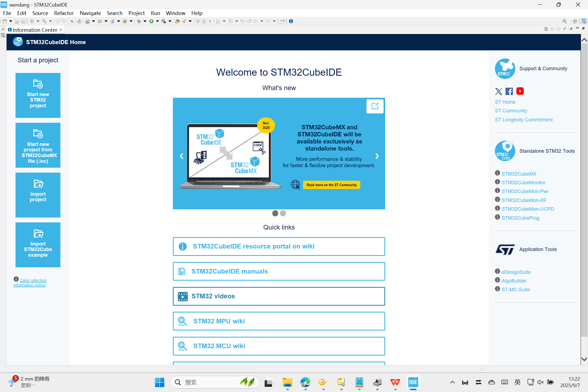Select the second carousel dot indicator
The width and height of the screenshot is (588, 392).
(283, 213)
